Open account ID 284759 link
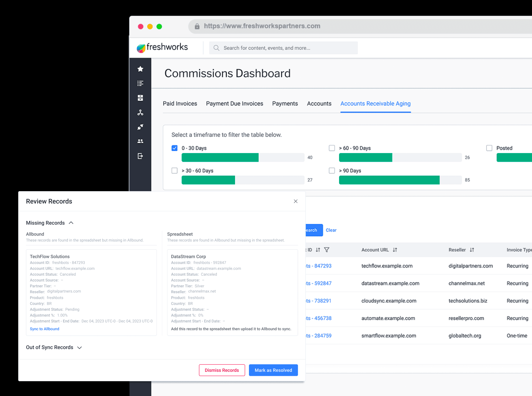Image resolution: width=532 pixels, height=396 pixels. (319, 336)
